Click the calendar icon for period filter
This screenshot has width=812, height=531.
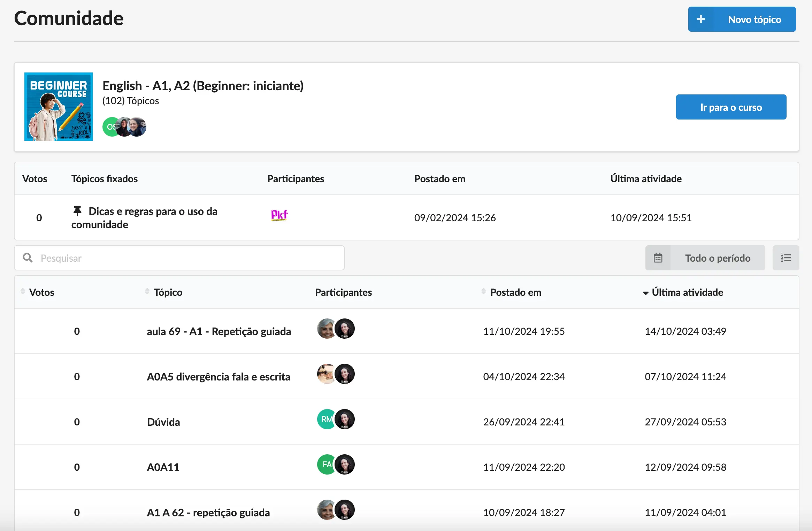pyautogui.click(x=658, y=258)
